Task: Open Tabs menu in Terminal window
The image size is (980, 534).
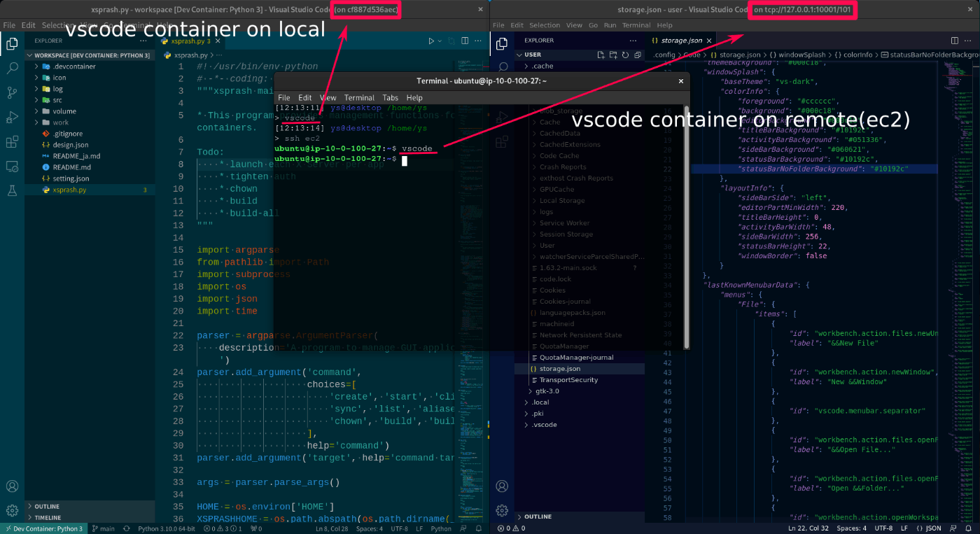Action: tap(390, 98)
